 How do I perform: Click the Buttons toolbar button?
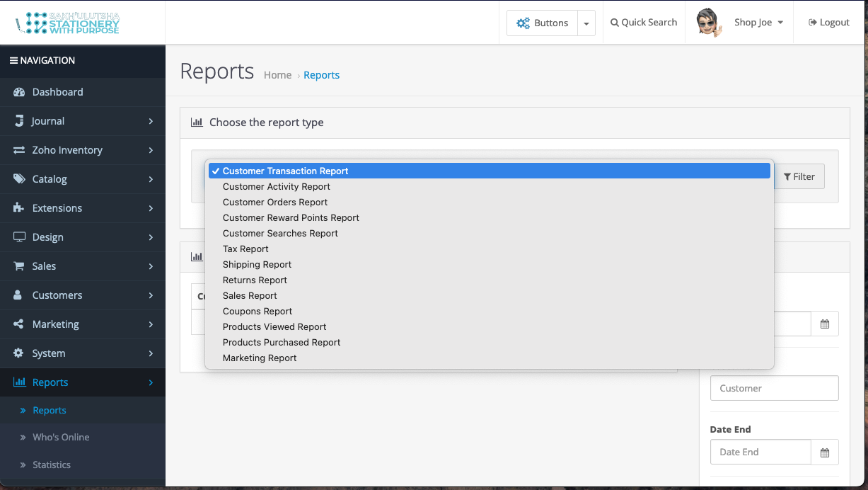pyautogui.click(x=543, y=23)
